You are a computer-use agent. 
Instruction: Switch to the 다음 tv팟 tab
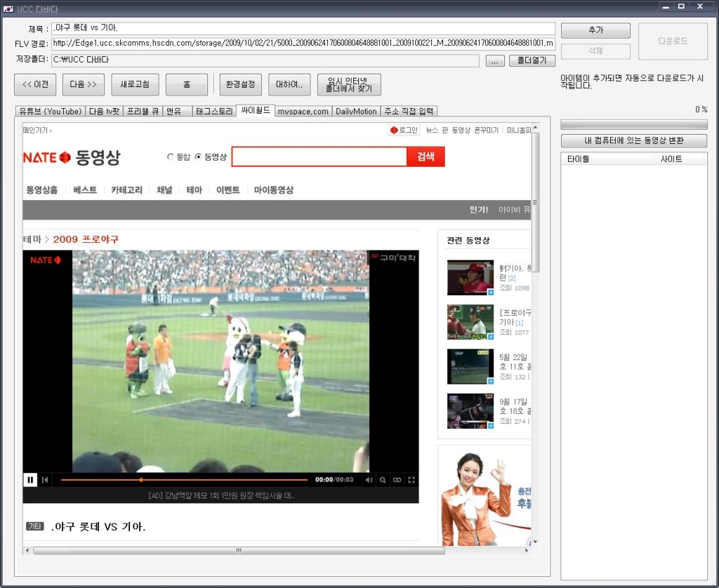click(104, 112)
